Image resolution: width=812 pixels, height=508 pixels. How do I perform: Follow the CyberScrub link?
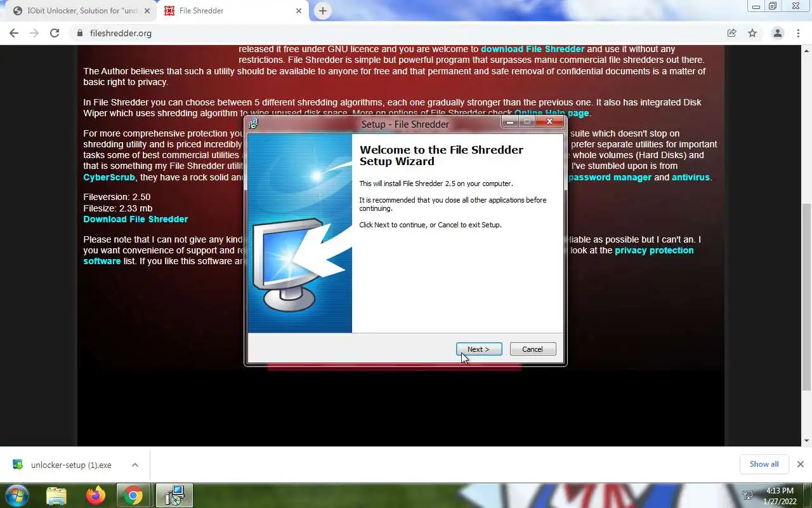(109, 177)
